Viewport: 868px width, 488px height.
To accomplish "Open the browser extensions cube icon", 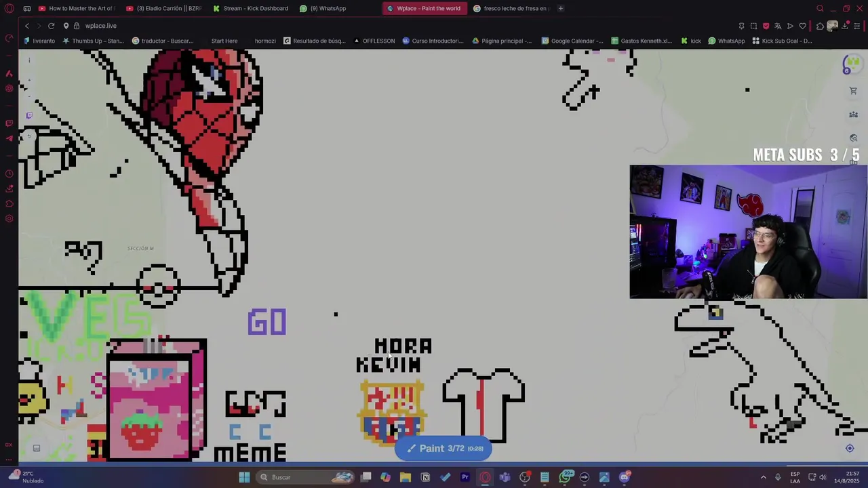I will [820, 26].
